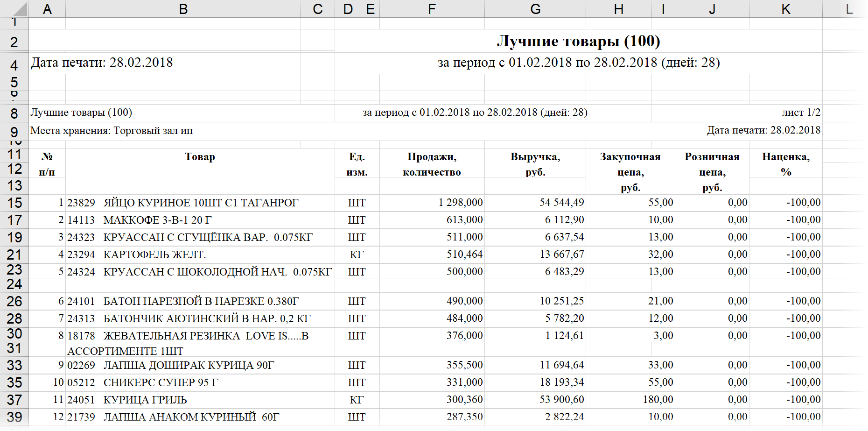Click revenue cell '54 544,49'
The image size is (868, 431).
[535, 203]
